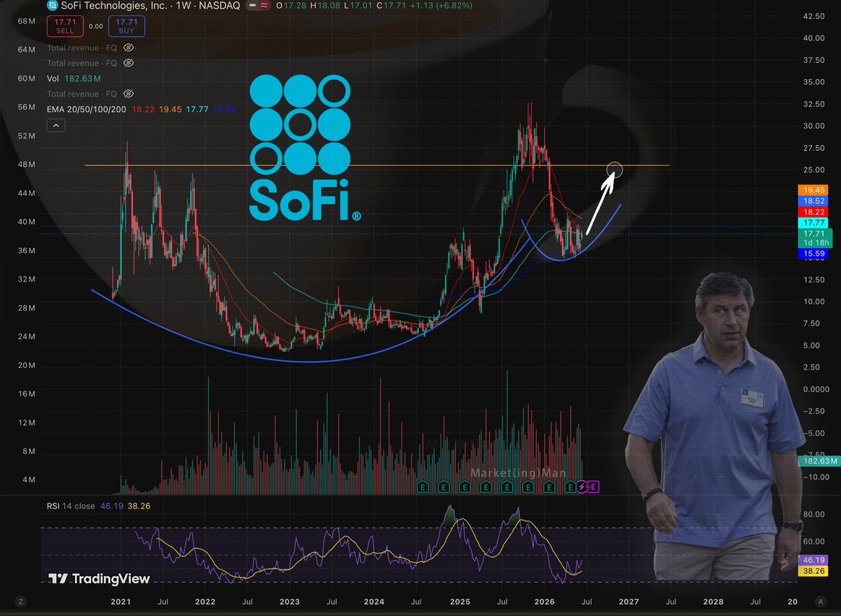Viewport: 841px width, 616px height.
Task: Click the purple 46.19 RSI axis label
Action: coord(813,561)
